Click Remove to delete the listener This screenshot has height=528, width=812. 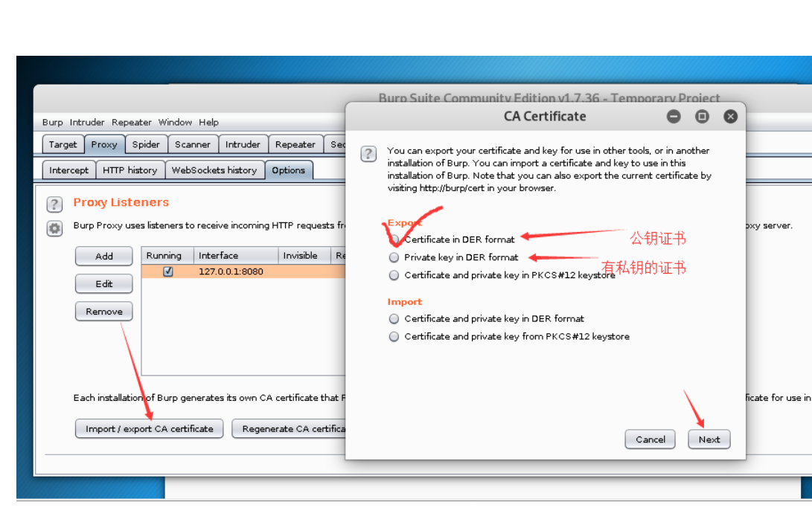tap(104, 312)
